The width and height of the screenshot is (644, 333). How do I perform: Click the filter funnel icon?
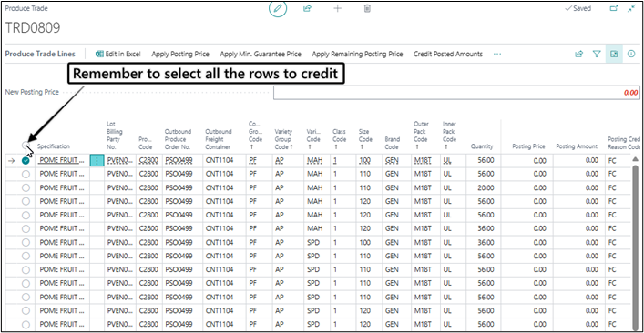(597, 54)
